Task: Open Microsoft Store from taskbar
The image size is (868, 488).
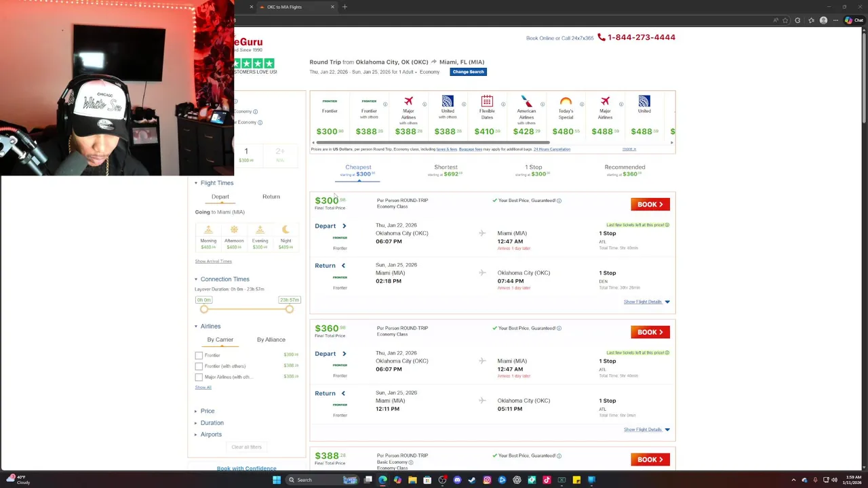Action: pyautogui.click(x=427, y=480)
